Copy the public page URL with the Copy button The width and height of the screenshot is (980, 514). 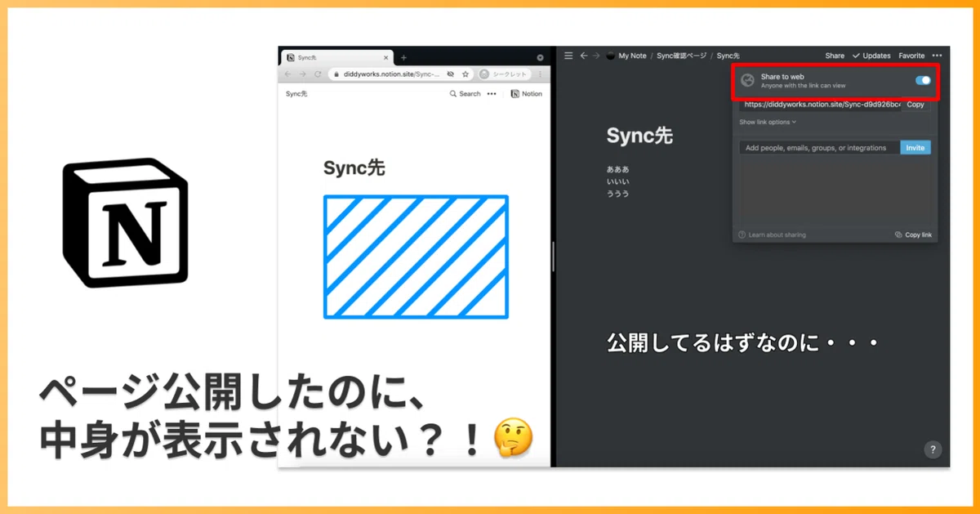pos(915,105)
